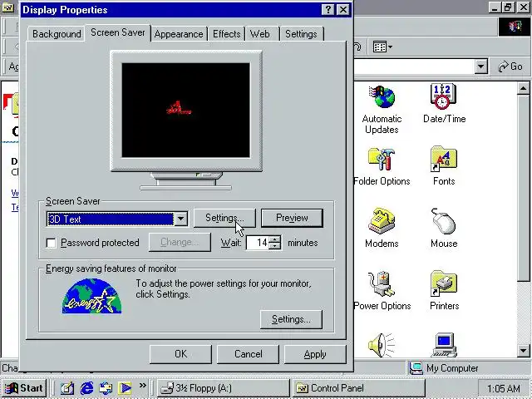
Task: Open the speaker sound icon in Control Panel
Action: click(382, 345)
